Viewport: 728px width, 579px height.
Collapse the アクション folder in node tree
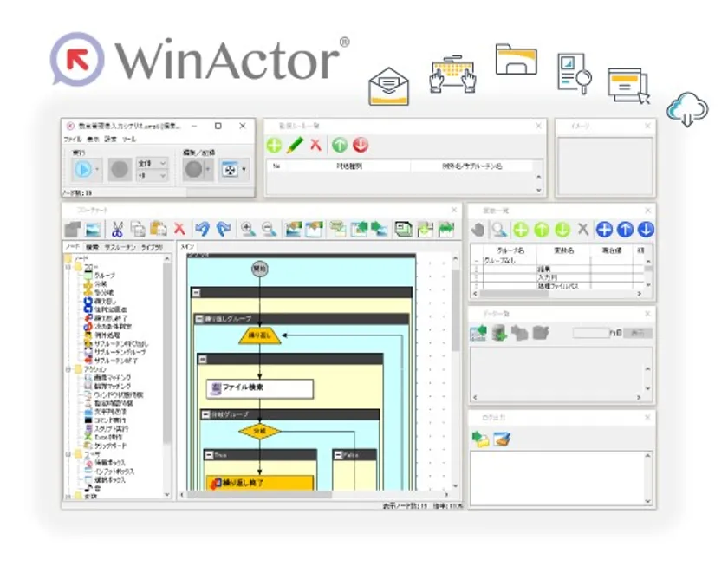click(x=68, y=369)
